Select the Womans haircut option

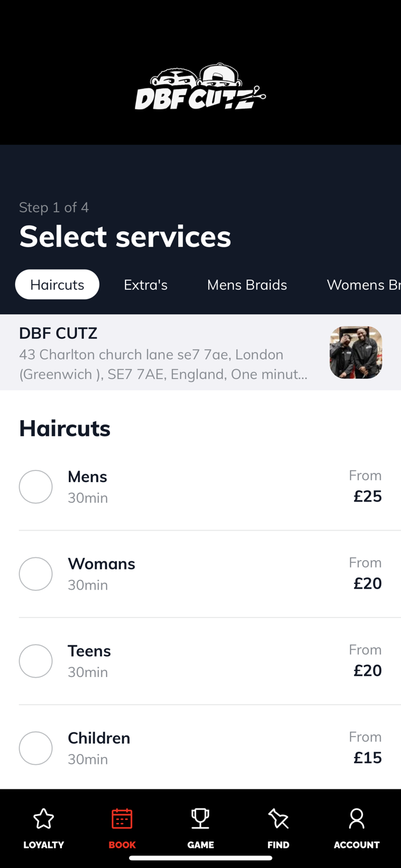(x=35, y=573)
